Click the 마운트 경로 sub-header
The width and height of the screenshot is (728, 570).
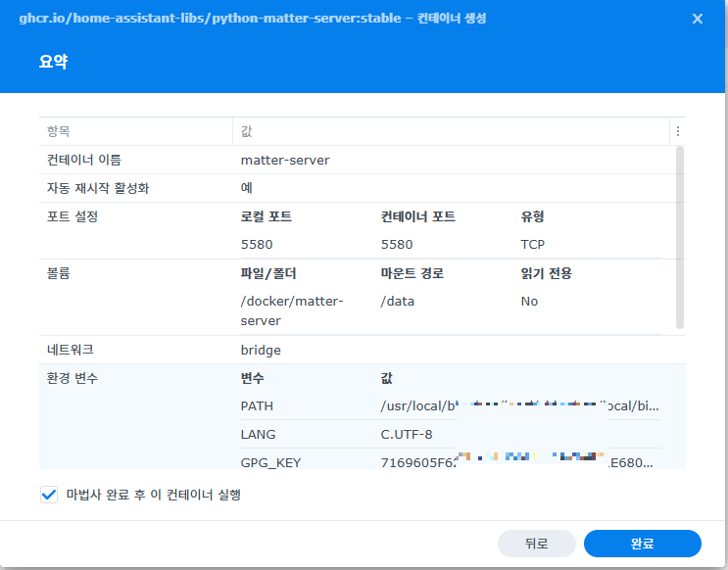pyautogui.click(x=413, y=273)
